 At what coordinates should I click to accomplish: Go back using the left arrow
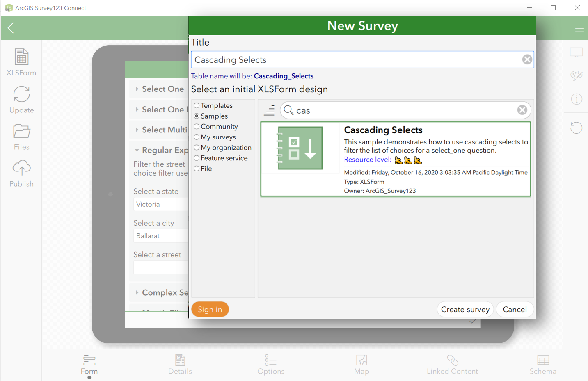[x=11, y=28]
